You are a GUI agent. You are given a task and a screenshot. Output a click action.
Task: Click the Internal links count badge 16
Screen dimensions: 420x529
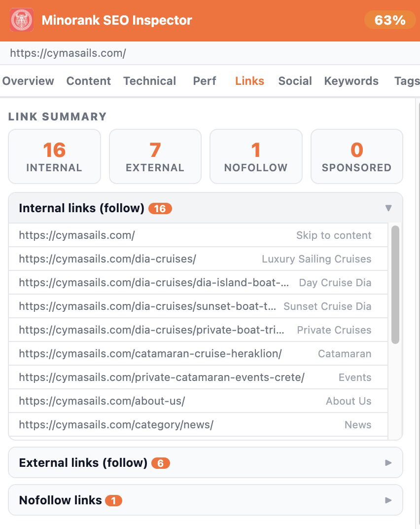(x=160, y=209)
